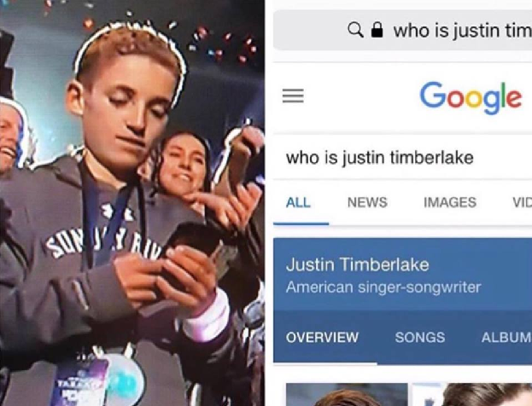Screen dimensions: 532x406
Task: Open the Google hamburger menu
Action: click(x=293, y=96)
